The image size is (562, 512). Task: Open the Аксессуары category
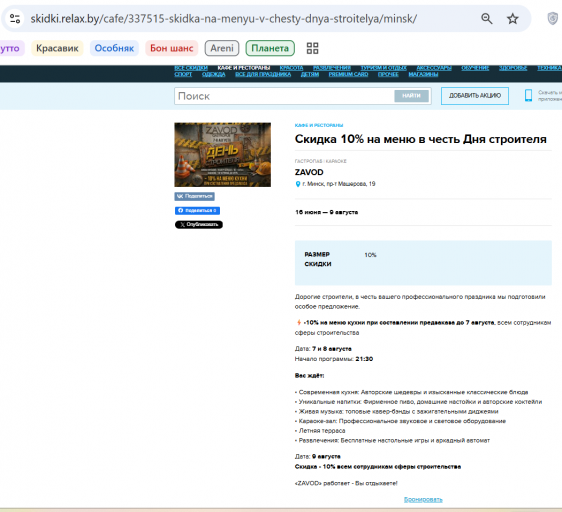point(434,68)
